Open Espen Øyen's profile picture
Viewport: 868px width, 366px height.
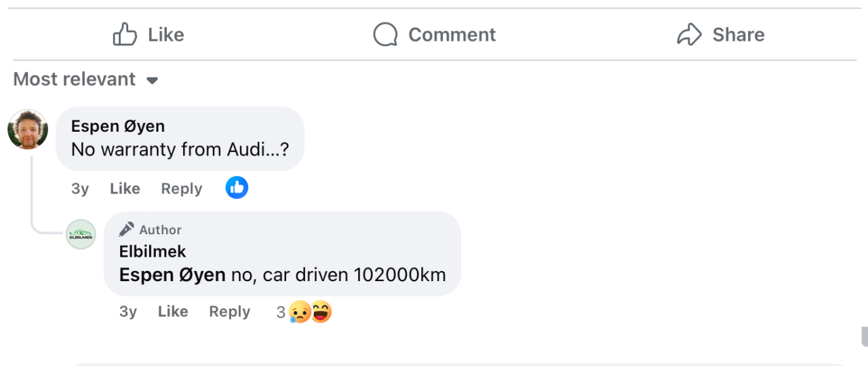tap(28, 130)
